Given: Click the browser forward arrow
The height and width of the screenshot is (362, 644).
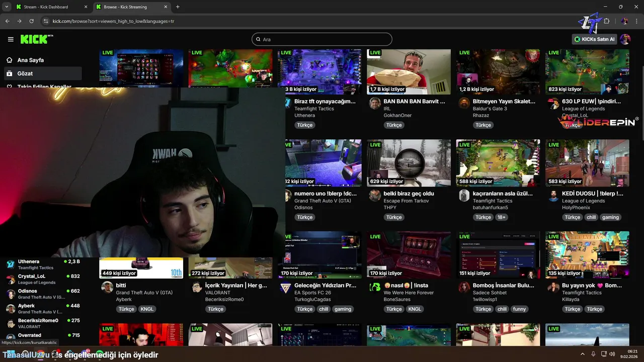Looking at the screenshot, I should point(19,21).
